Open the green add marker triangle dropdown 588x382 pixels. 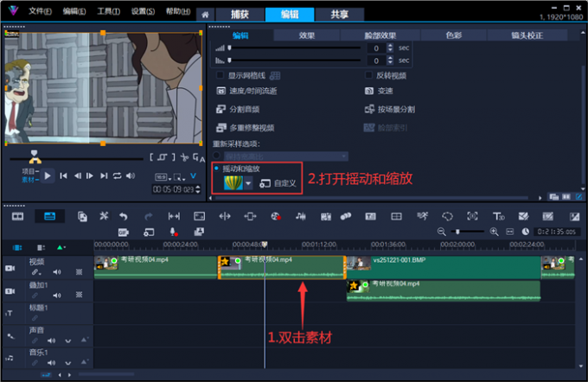point(61,247)
